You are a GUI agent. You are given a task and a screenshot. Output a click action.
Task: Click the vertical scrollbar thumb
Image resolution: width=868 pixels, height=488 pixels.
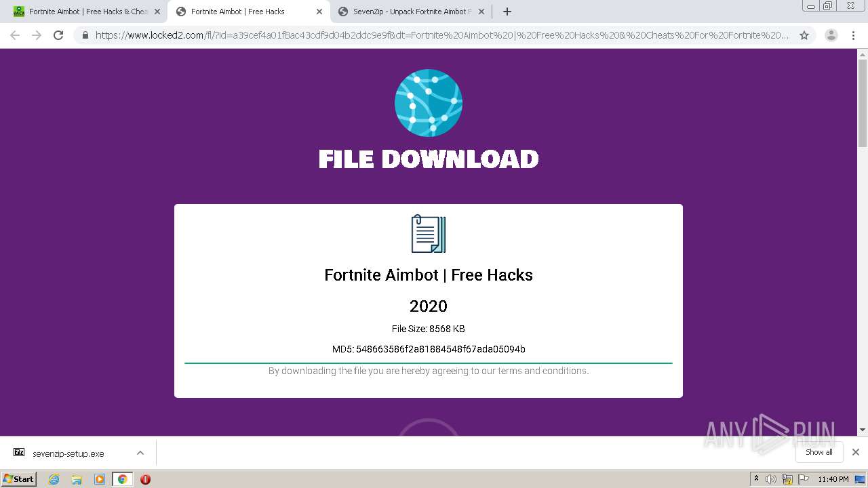863,102
